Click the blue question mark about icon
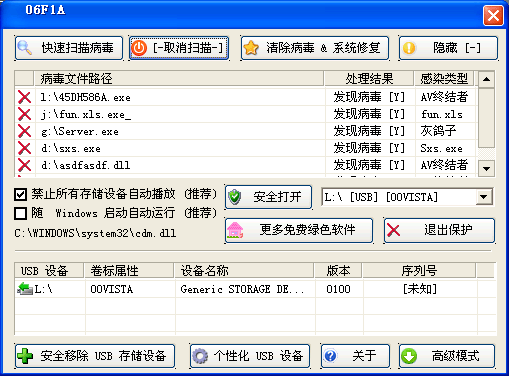Viewport: 509px width, 376px height. click(330, 356)
